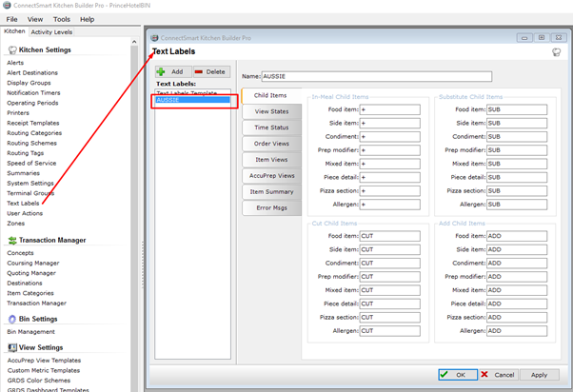This screenshot has width=573, height=392.
Task: Click the Transaction Manager section icon
Action: click(x=11, y=240)
